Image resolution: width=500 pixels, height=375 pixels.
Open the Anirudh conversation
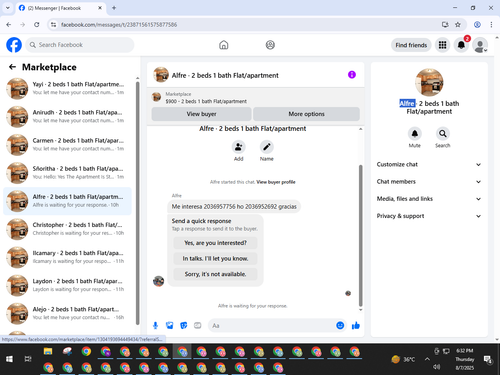pos(67,116)
